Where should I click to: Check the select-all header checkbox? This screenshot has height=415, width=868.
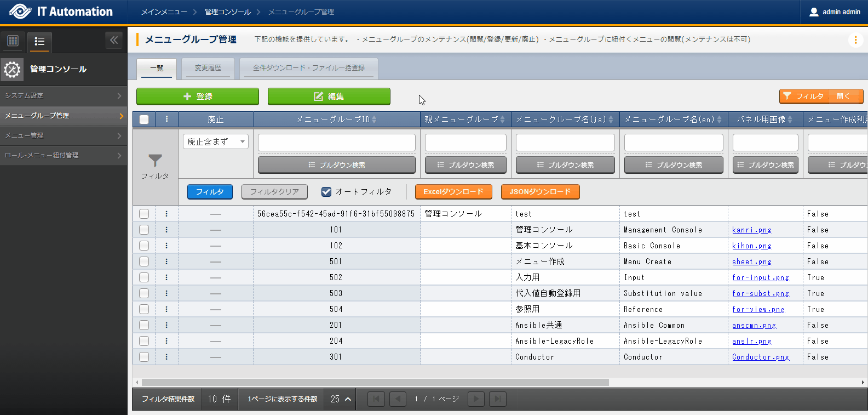pyautogui.click(x=144, y=120)
